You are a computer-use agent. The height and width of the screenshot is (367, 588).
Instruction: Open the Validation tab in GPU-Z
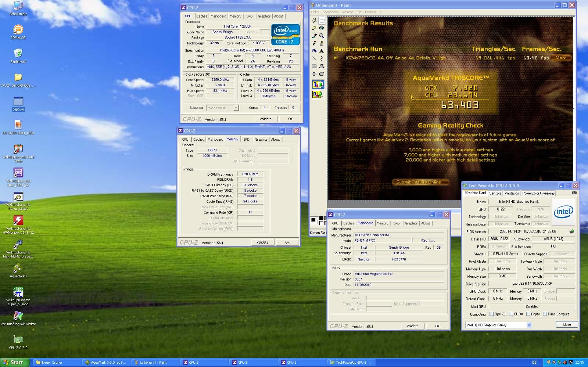click(x=512, y=193)
